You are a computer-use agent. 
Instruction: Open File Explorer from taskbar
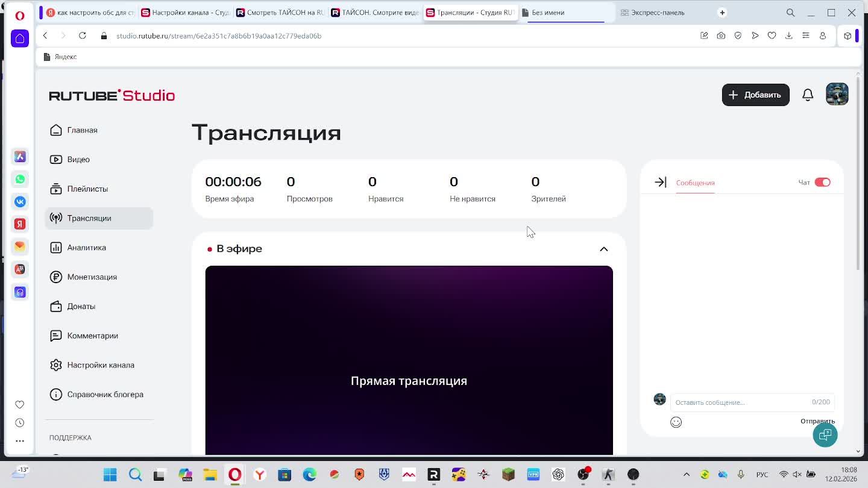[210, 475]
